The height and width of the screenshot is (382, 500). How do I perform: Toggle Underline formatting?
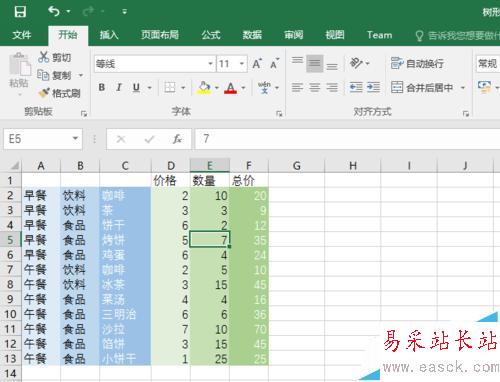tap(136, 87)
